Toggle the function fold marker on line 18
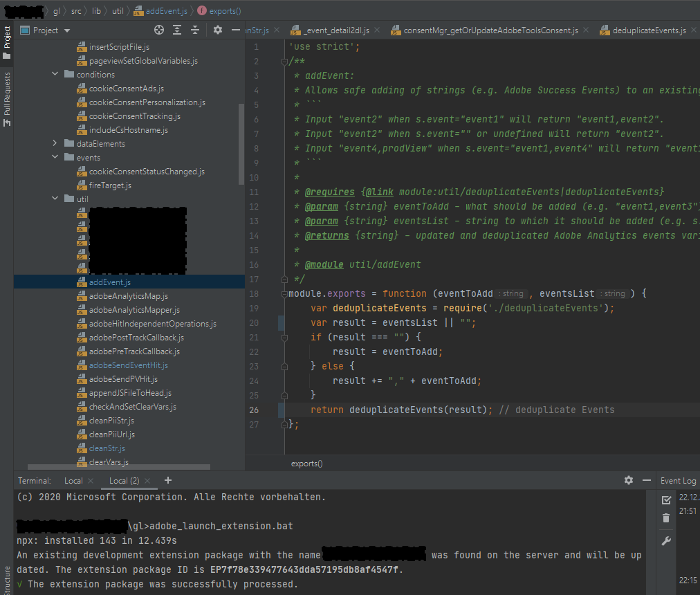The image size is (700, 595). click(x=284, y=294)
